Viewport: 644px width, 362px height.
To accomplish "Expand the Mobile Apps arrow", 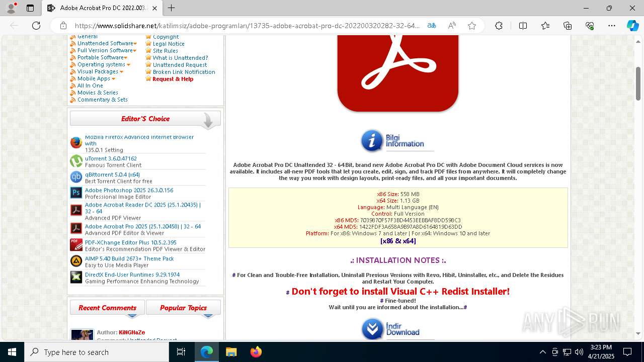I will tap(113, 79).
